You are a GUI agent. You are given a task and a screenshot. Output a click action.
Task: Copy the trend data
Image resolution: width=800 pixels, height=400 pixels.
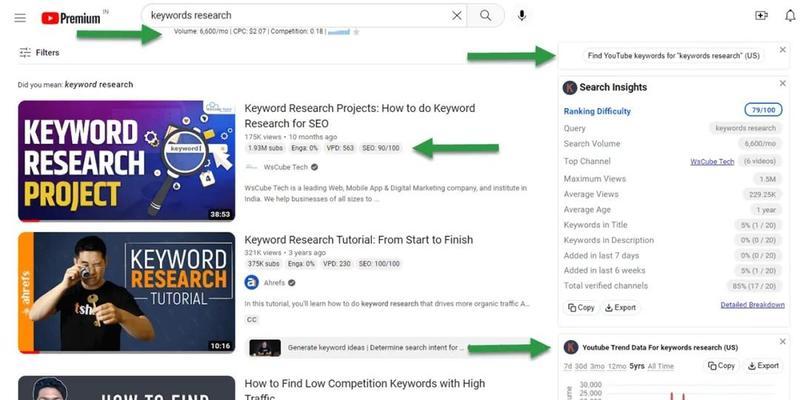coord(721,366)
